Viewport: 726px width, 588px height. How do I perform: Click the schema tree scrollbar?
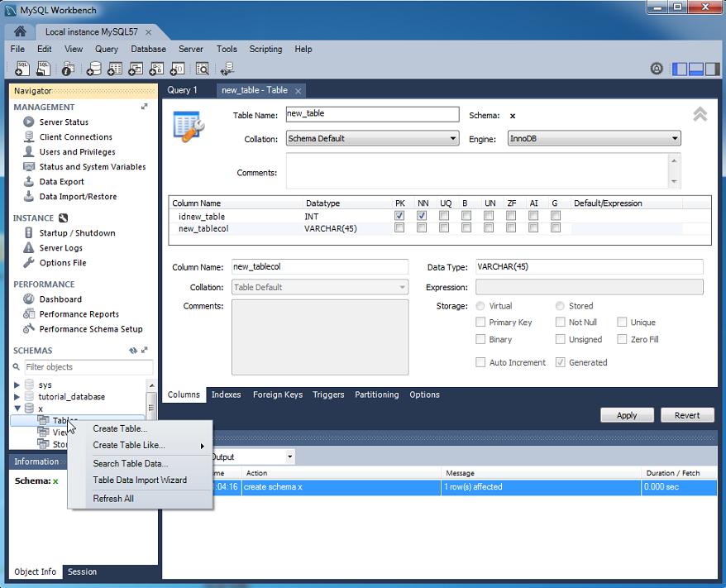pos(151,408)
